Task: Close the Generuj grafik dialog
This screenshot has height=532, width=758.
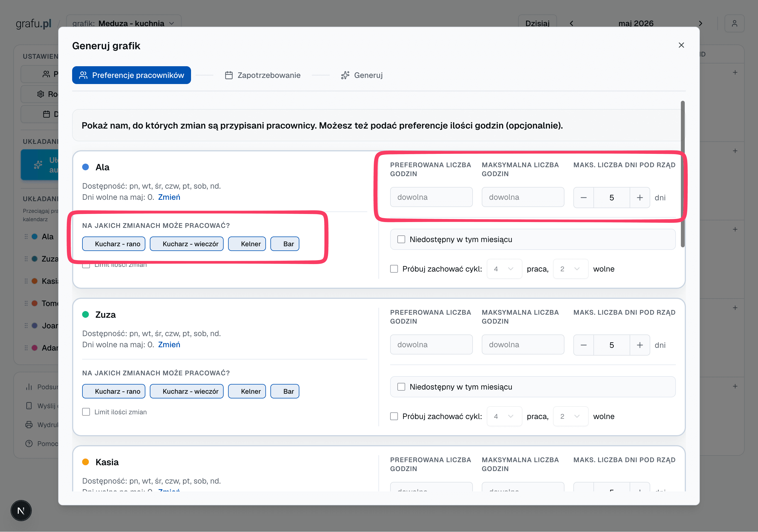Action: pos(681,45)
